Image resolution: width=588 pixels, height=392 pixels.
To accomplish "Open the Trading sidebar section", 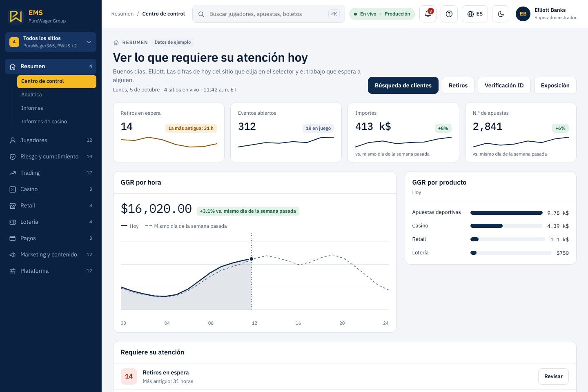I will (51, 173).
